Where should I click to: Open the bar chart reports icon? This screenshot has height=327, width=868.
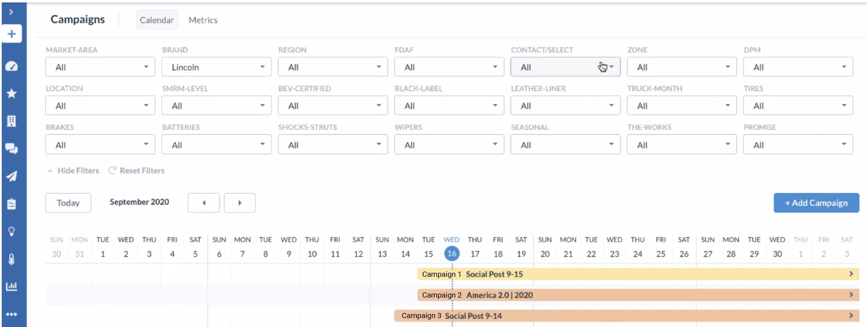[12, 286]
